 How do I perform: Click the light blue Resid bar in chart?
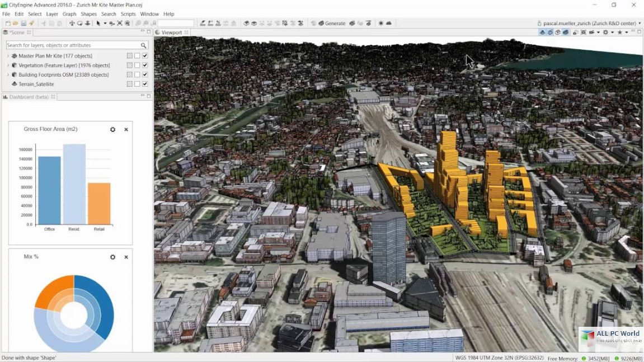click(74, 185)
